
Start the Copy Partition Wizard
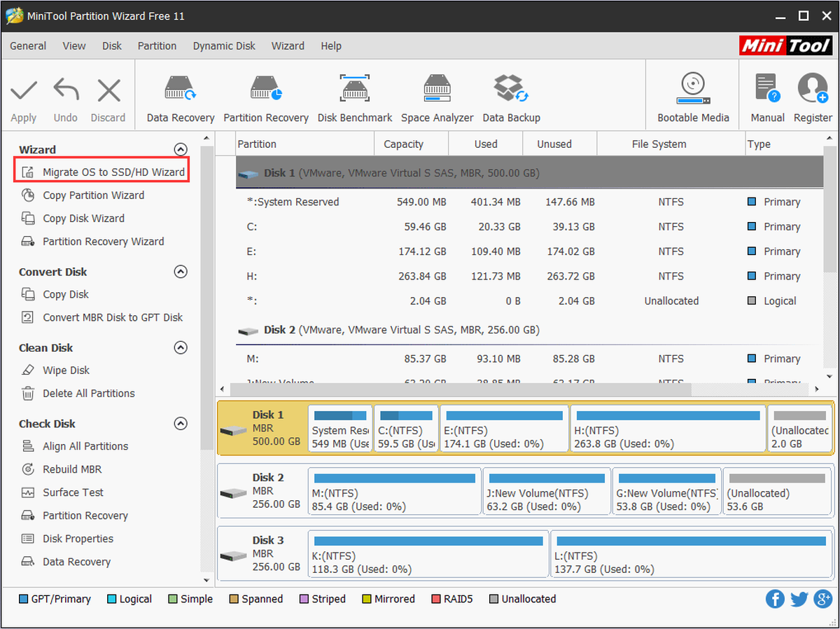pyautogui.click(x=93, y=195)
